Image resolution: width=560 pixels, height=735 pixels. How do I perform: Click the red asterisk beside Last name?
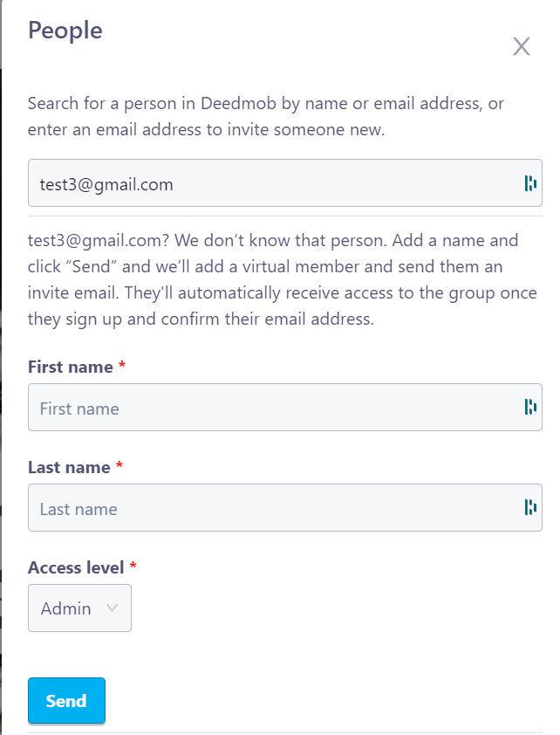point(120,467)
